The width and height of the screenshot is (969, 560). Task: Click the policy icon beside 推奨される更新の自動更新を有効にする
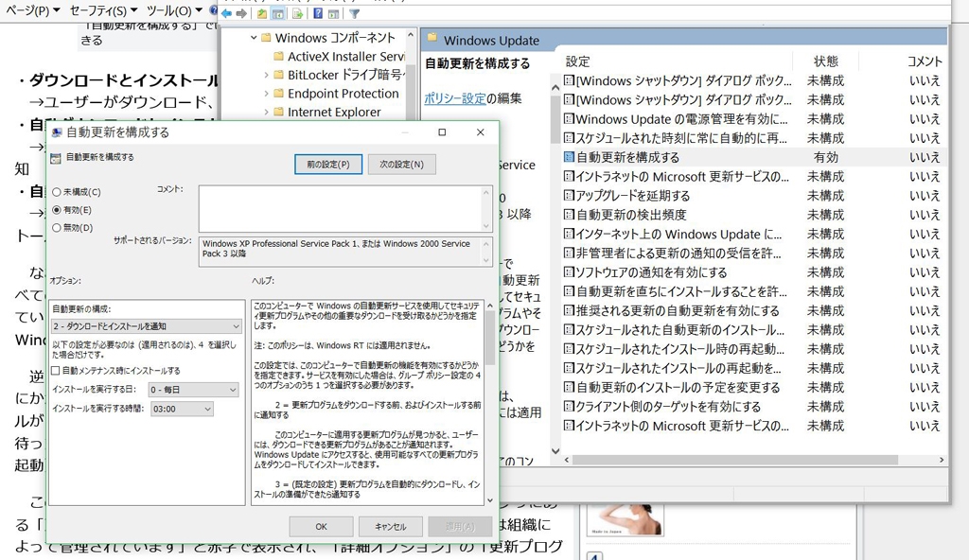(569, 310)
